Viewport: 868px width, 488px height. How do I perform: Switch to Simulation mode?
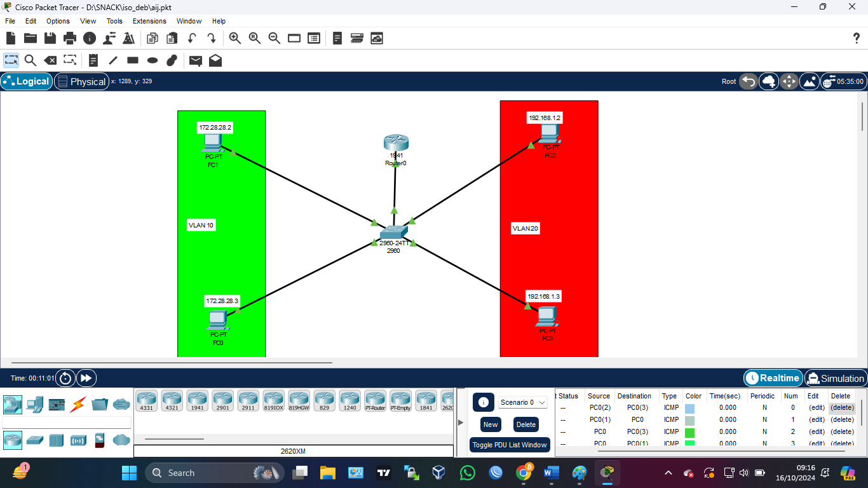(835, 378)
